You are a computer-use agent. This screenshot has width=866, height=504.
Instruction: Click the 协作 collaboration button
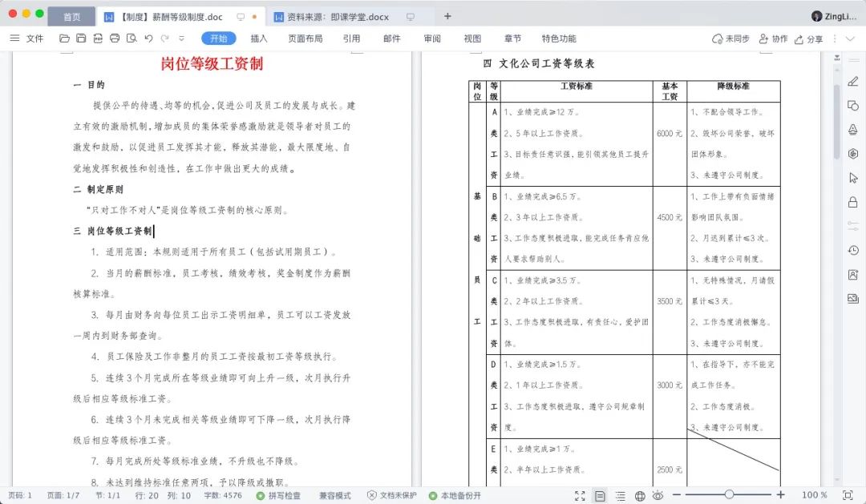click(773, 38)
